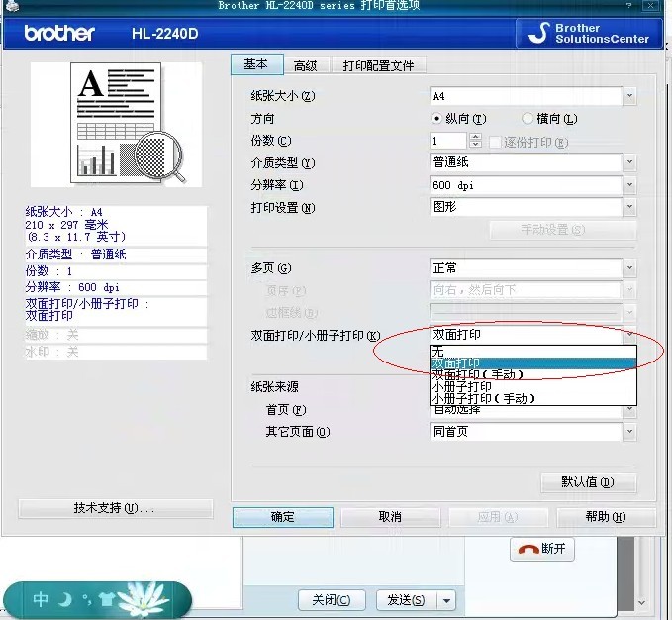
Task: Click the 双面打印/小册子打印 combo box field
Action: (532, 335)
